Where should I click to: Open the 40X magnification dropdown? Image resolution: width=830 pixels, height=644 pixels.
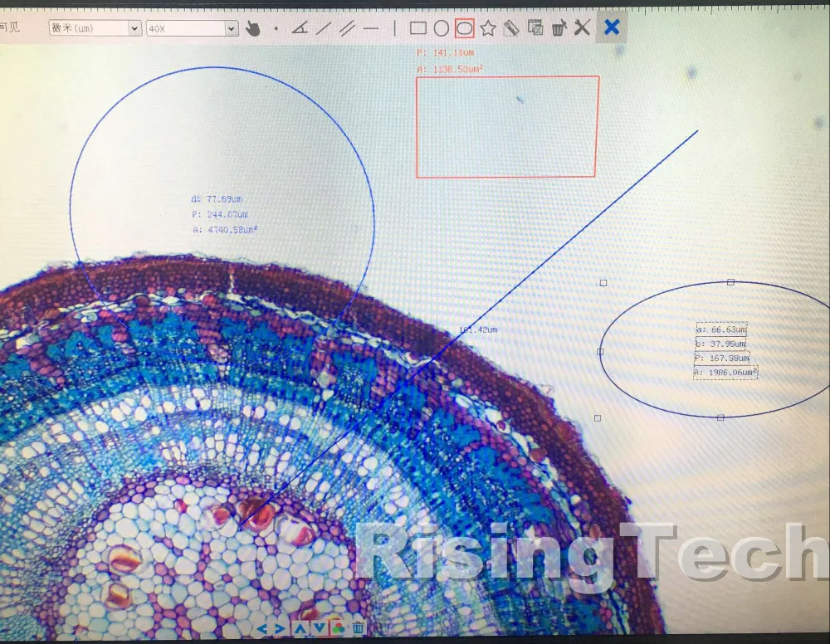click(x=193, y=28)
